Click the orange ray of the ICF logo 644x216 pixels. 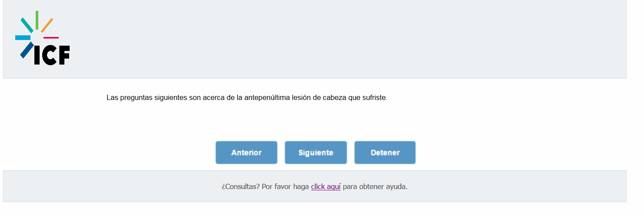point(47,25)
